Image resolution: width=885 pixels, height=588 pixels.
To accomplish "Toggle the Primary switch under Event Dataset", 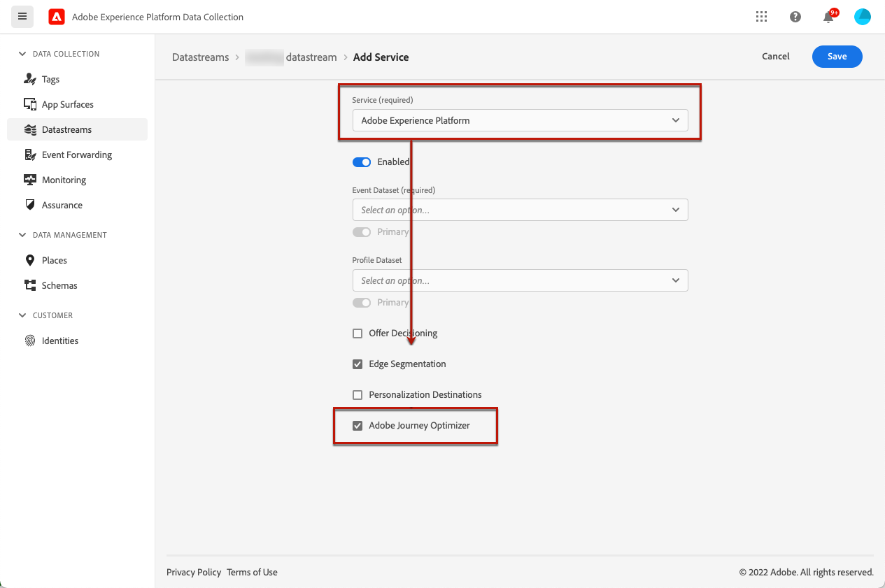I will point(362,232).
